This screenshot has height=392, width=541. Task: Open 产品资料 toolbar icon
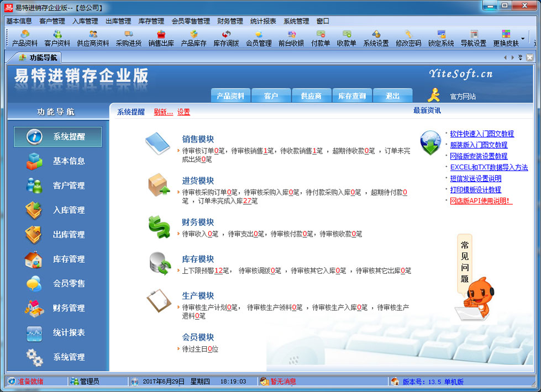(25, 38)
